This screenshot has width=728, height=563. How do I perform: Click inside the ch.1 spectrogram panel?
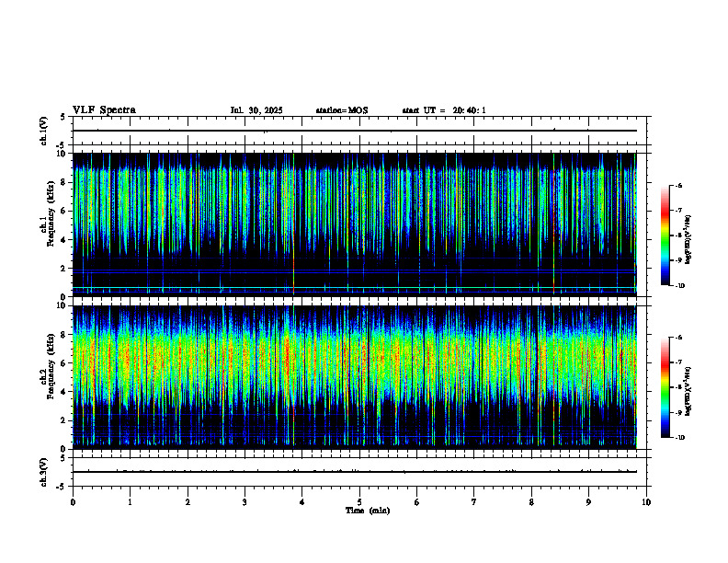359,224
